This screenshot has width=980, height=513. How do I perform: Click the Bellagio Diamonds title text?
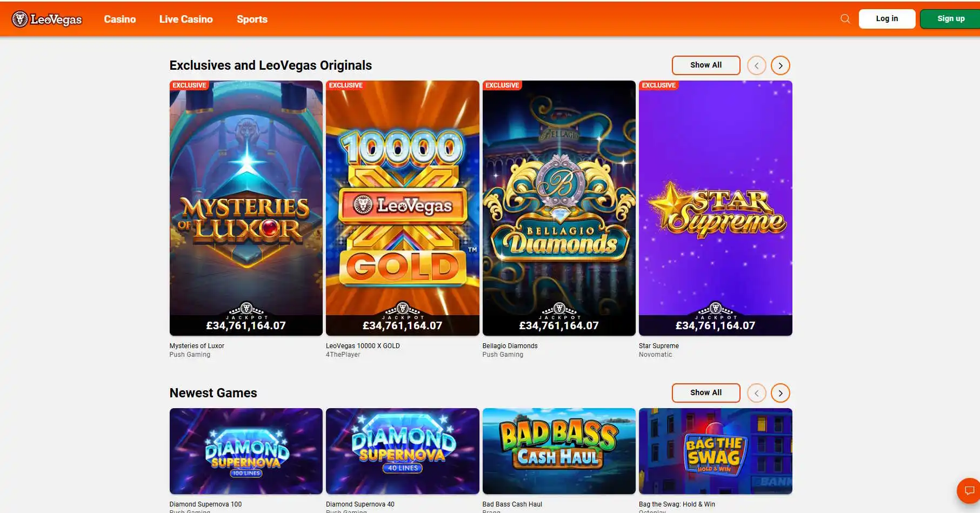point(510,346)
